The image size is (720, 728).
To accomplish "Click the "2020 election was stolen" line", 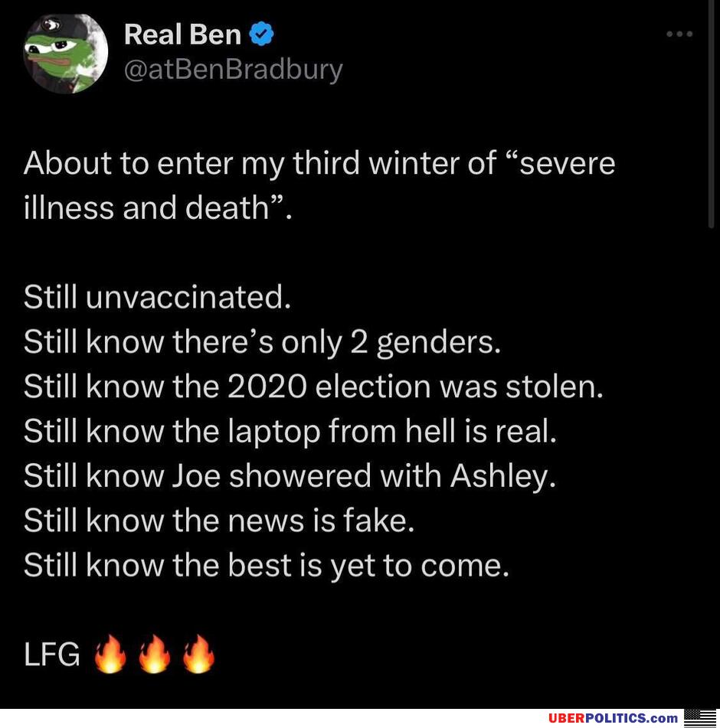I will point(313,387).
